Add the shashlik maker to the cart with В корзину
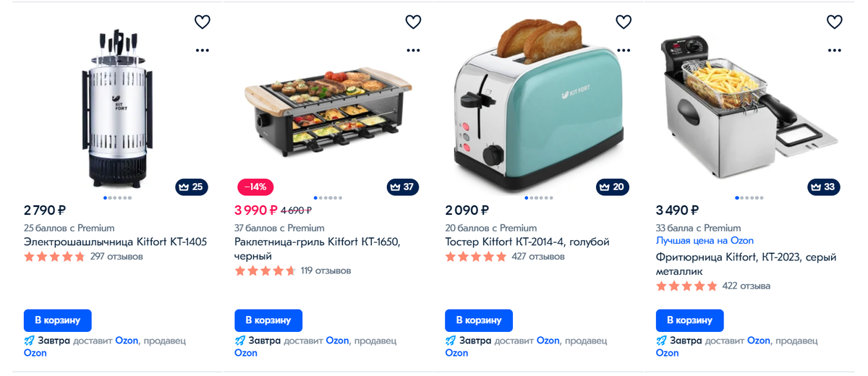868x376 pixels. (x=58, y=320)
